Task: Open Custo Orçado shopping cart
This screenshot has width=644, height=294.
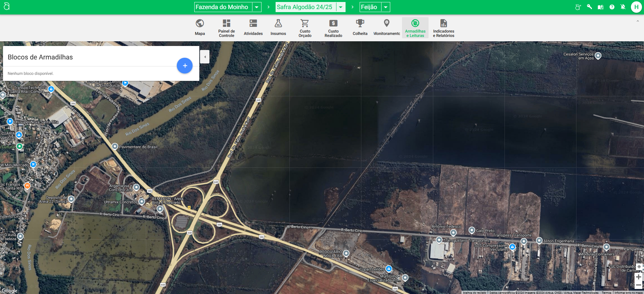Action: click(x=305, y=28)
